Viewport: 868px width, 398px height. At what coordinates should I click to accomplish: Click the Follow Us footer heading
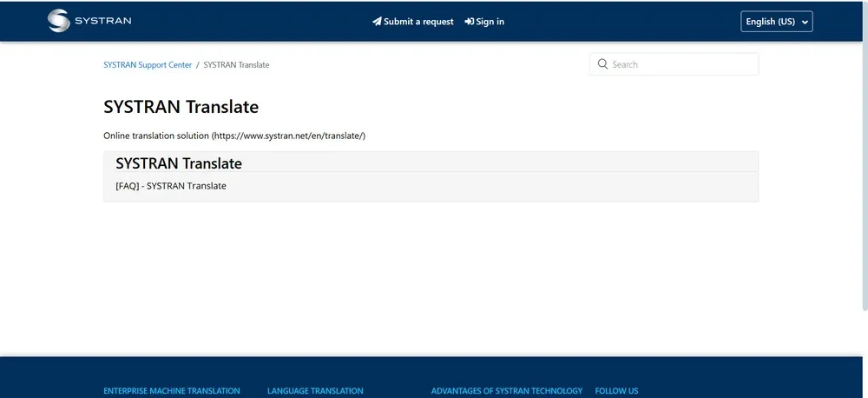[616, 391]
